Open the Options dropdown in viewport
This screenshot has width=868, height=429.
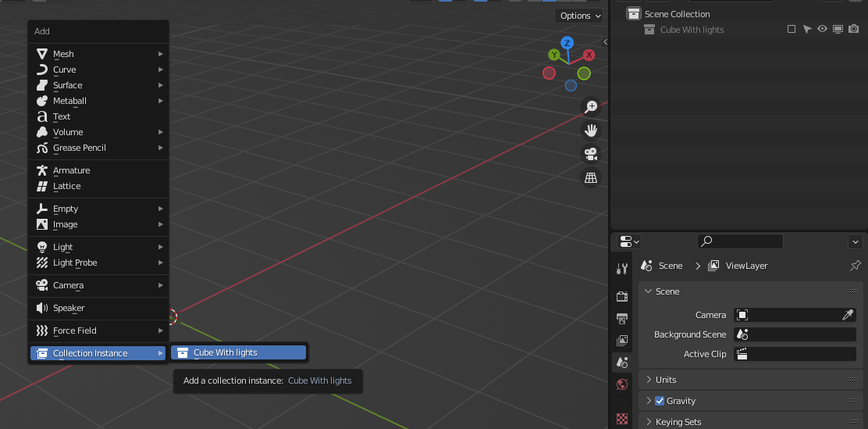point(580,16)
